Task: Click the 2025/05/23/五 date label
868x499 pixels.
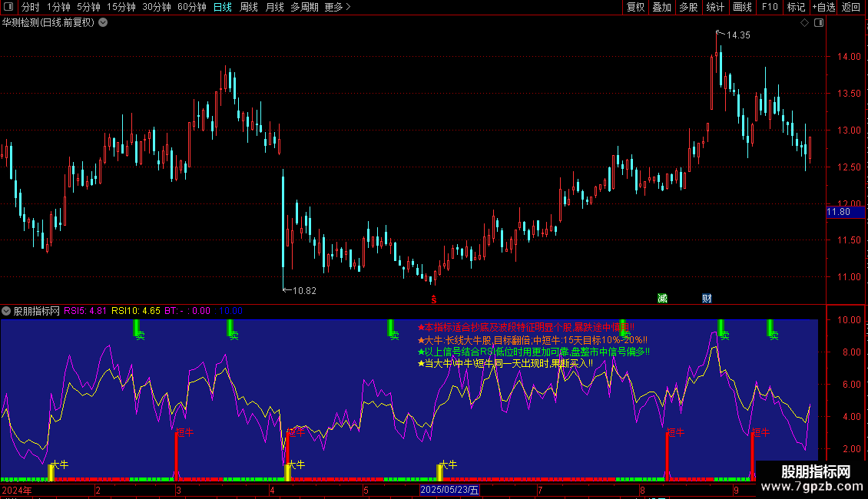Action: pos(449,490)
